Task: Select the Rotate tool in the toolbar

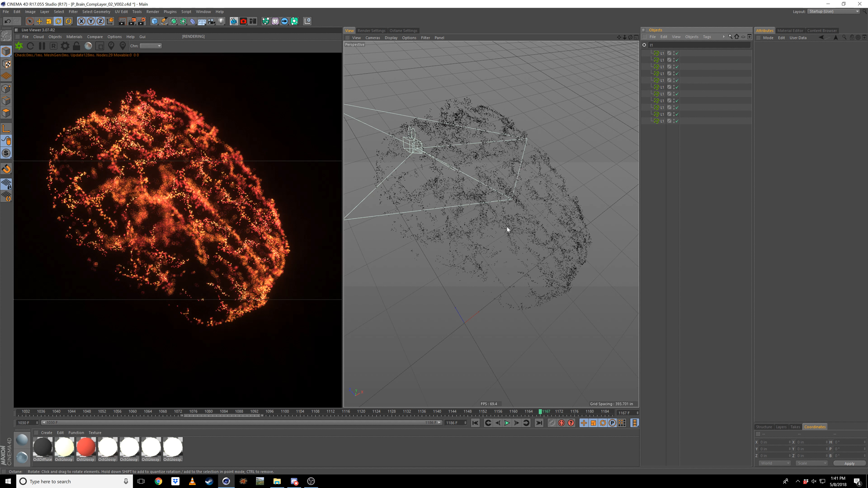Action: pos(58,21)
